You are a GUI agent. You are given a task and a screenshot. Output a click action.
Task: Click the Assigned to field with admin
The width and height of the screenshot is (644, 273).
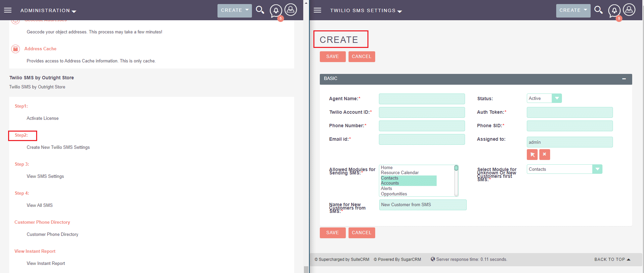[x=570, y=142]
